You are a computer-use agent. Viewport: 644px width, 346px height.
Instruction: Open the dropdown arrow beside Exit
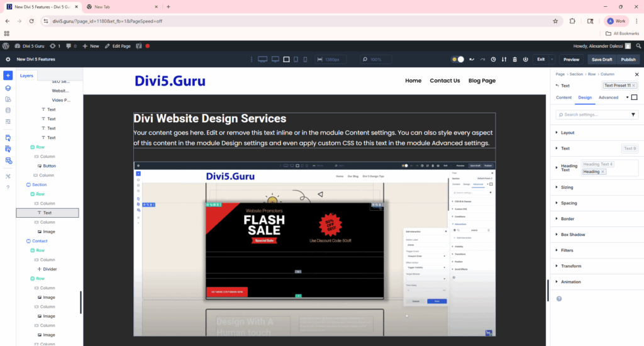pyautogui.click(x=552, y=60)
